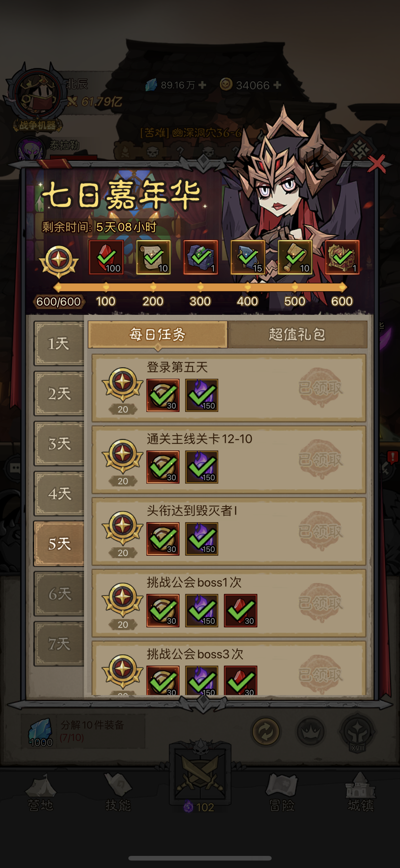This screenshot has height=868, width=400.
Task: Tap the scroll reward at 200 points
Action: click(153, 257)
